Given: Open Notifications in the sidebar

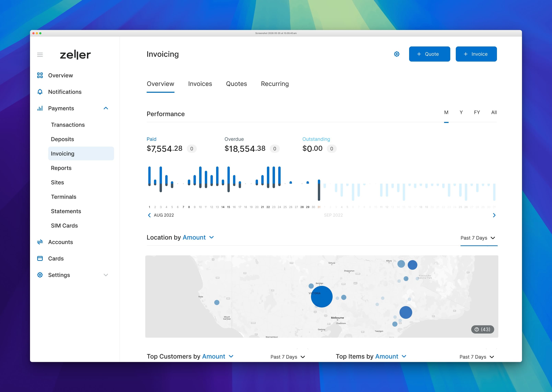Looking at the screenshot, I should (x=65, y=92).
